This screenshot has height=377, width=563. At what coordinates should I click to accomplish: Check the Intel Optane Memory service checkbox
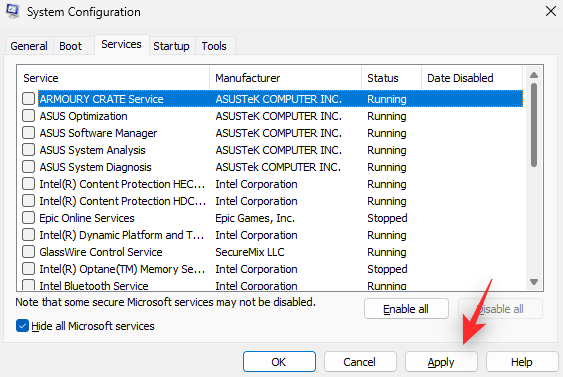28,269
